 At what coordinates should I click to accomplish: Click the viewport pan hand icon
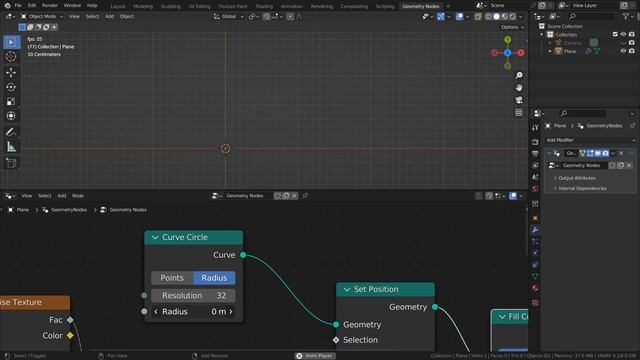[519, 88]
